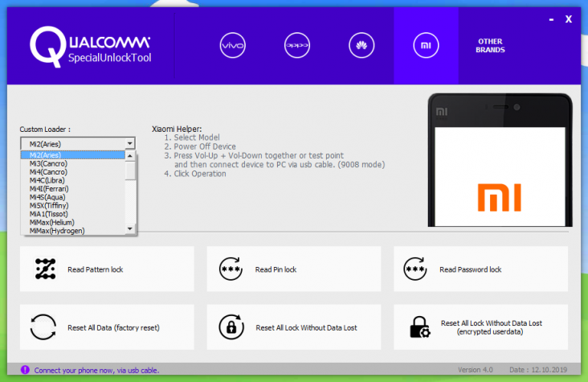Close the unlock tool with X
Viewport: 588px width, 382px height.
(x=569, y=19)
